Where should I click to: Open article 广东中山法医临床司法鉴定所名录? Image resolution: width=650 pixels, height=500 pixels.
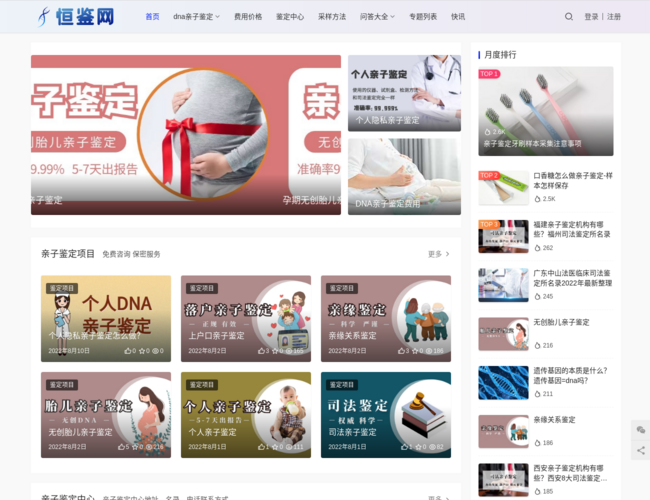[572, 278]
